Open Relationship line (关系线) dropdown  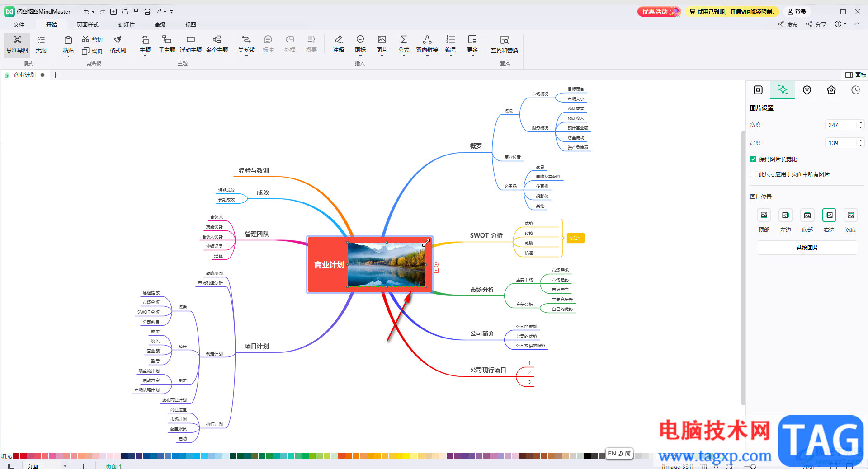(246, 56)
